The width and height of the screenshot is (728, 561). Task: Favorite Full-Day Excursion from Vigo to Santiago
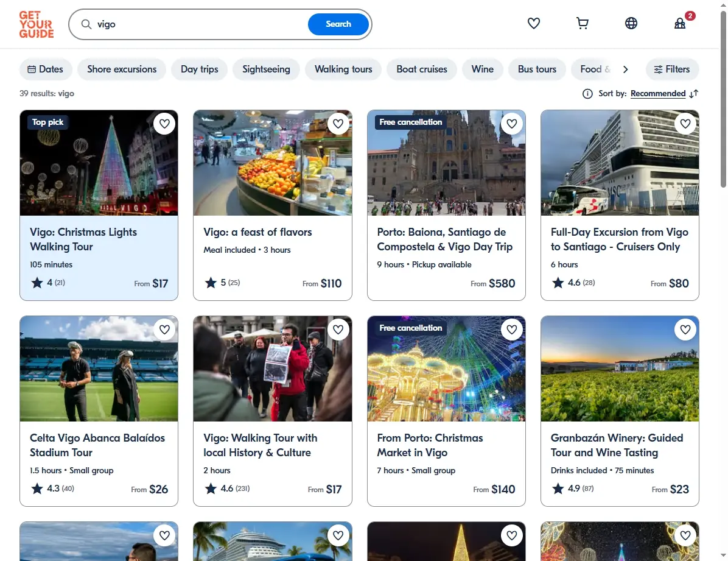685,124
